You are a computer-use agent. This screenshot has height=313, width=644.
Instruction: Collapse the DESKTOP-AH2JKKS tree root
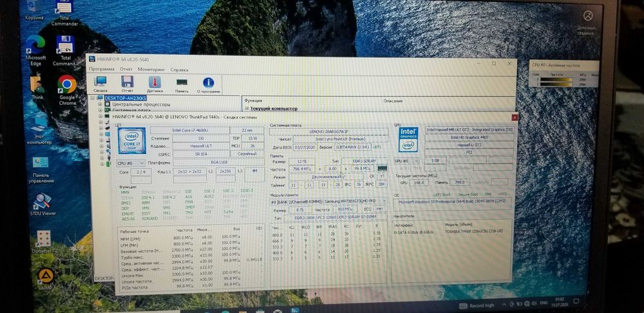point(93,98)
